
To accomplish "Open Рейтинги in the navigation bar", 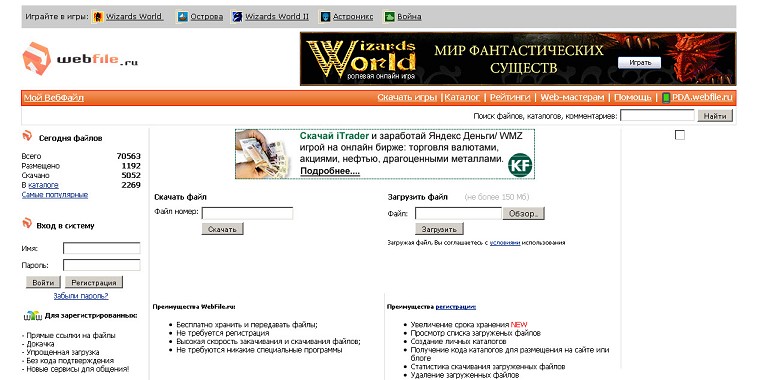I will coord(510,97).
